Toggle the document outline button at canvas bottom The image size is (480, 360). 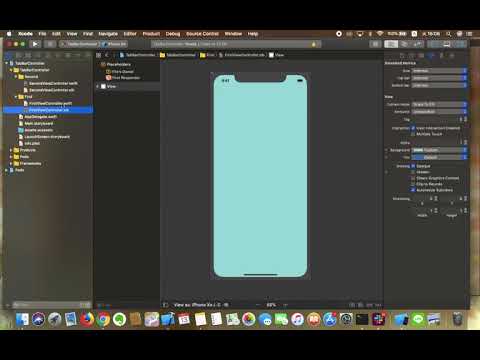(165, 305)
